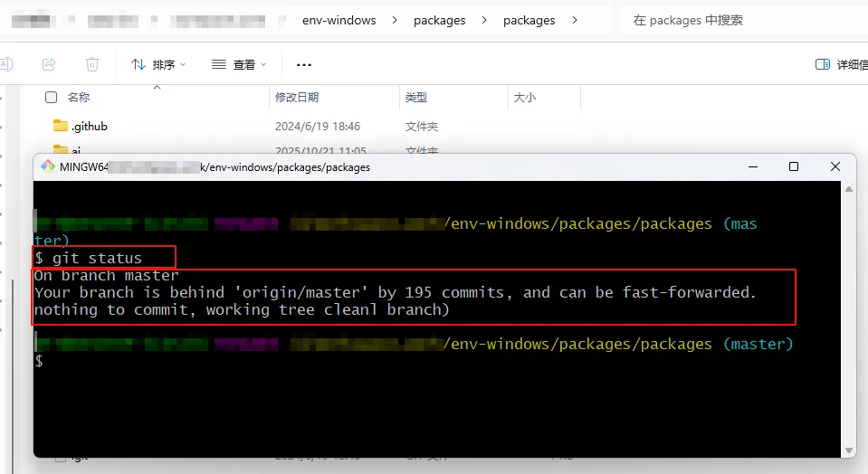Click the Git Bash MINGW64 title icon
The image size is (868, 474).
pos(48,166)
